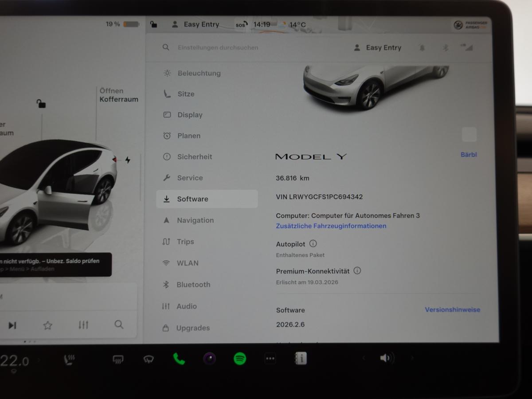Switch to the Service settings section
The width and height of the screenshot is (532, 399).
pos(190,177)
